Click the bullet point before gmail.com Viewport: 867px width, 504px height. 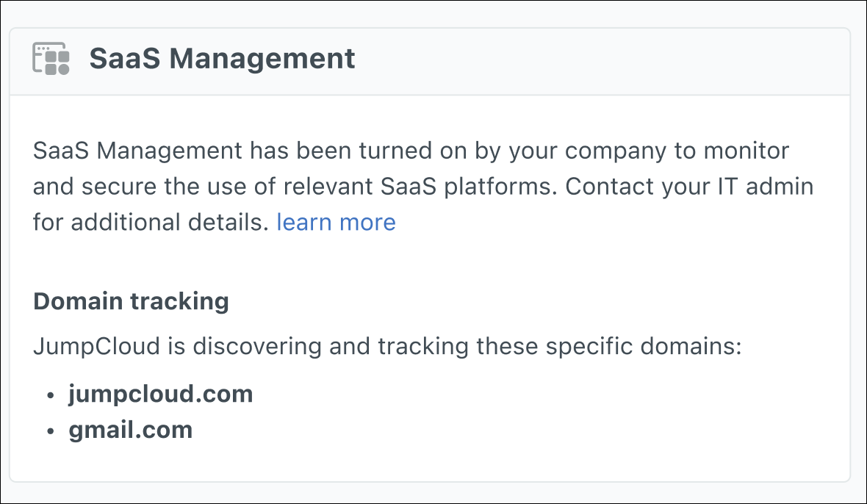click(51, 431)
